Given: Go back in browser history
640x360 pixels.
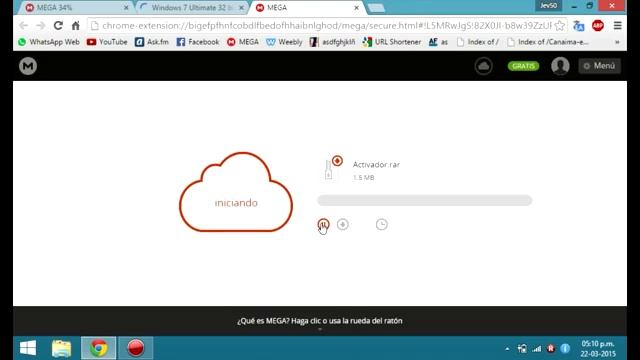Looking at the screenshot, I should click(x=23, y=26).
